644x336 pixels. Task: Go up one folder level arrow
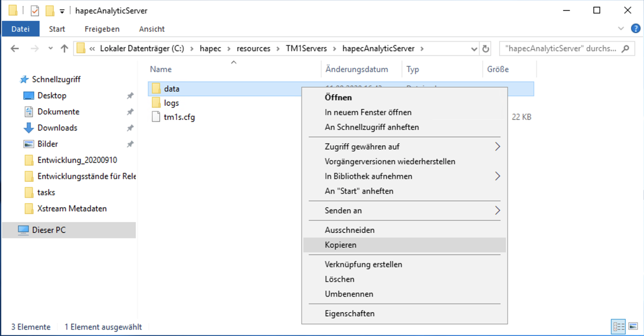(x=65, y=49)
